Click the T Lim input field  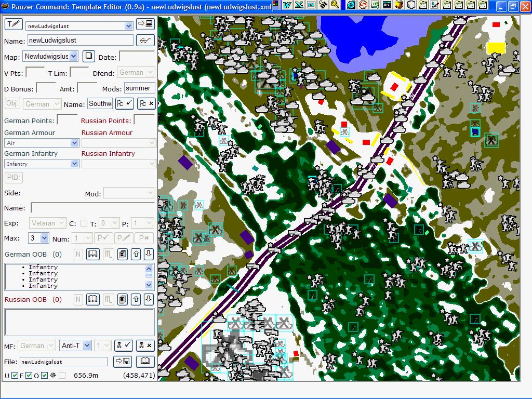[x=79, y=73]
